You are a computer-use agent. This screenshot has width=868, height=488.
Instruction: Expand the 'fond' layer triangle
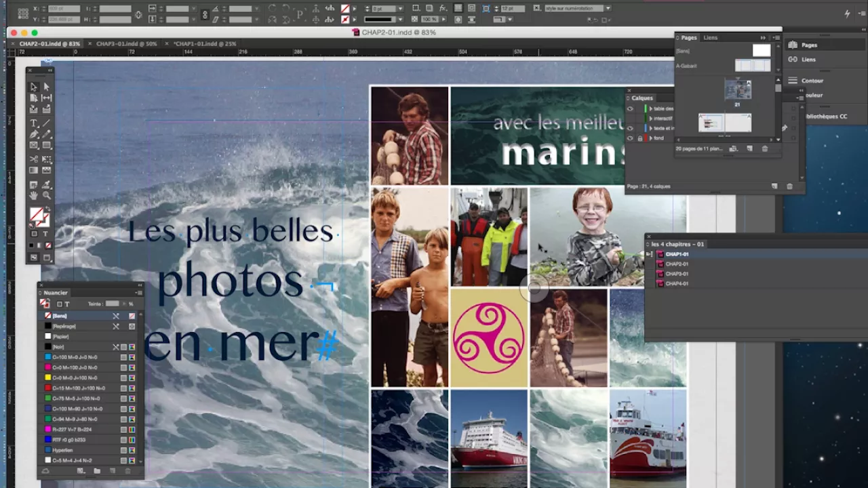tap(650, 138)
